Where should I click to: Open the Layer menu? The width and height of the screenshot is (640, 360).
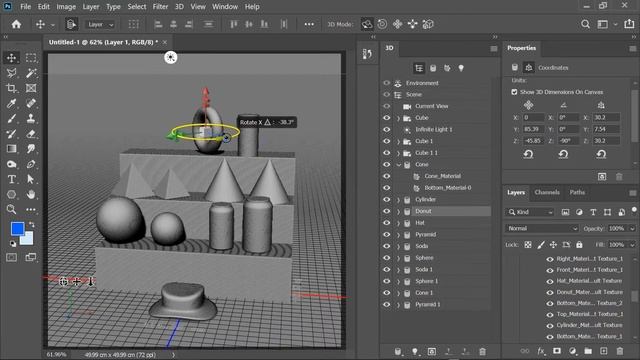pos(91,7)
